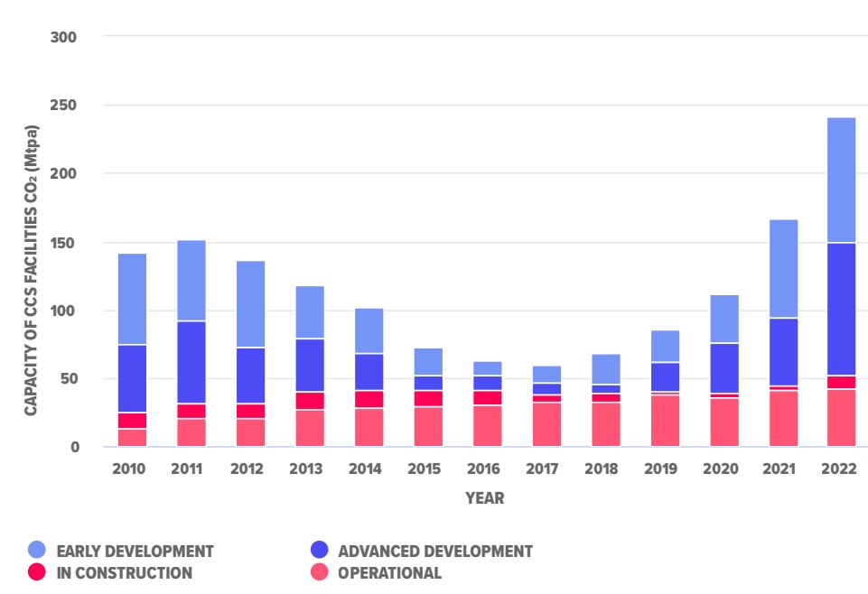
Task: Toggle the OPERATIONAL legend label
Action: [389, 573]
